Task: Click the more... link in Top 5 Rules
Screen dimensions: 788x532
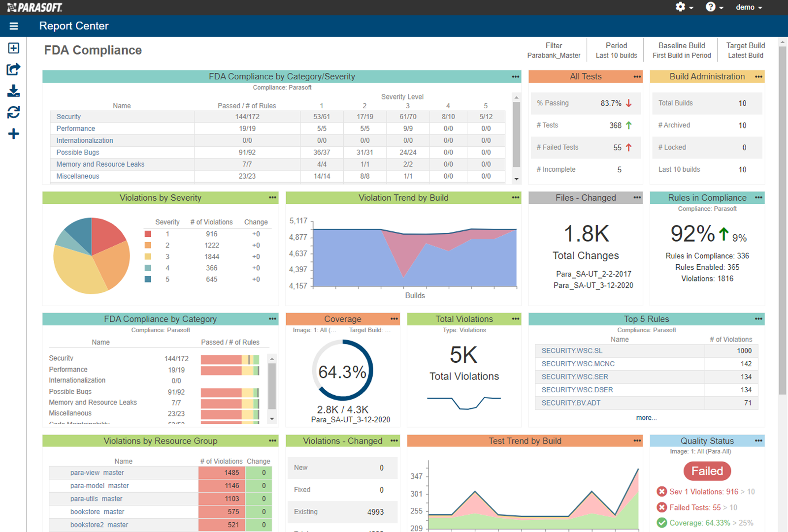Action: tap(646, 418)
